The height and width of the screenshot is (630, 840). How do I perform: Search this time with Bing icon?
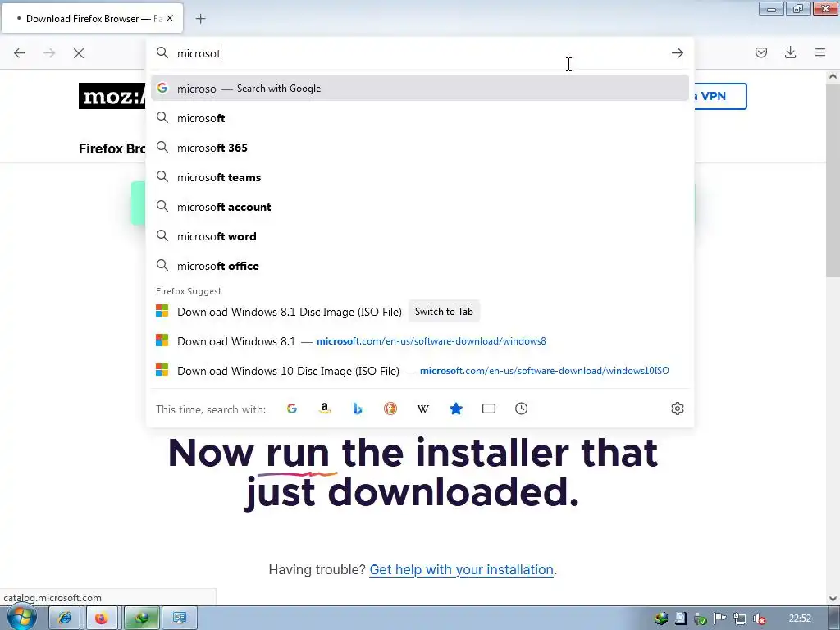[358, 409]
